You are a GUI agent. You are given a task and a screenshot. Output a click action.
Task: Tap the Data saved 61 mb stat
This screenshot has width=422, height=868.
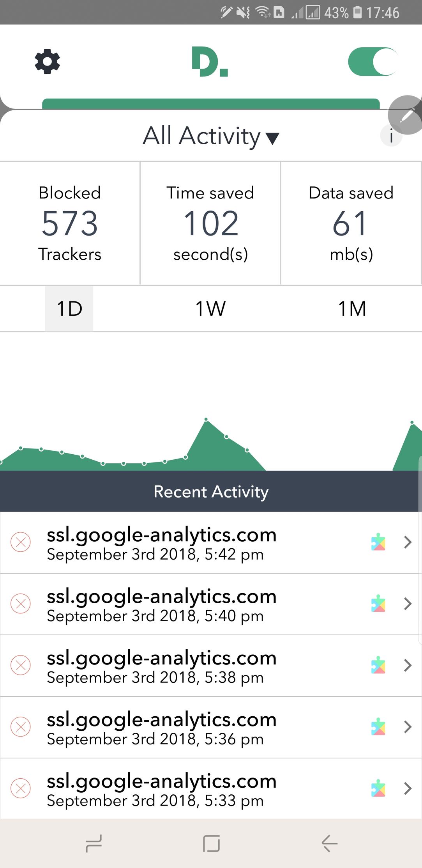pyautogui.click(x=351, y=223)
